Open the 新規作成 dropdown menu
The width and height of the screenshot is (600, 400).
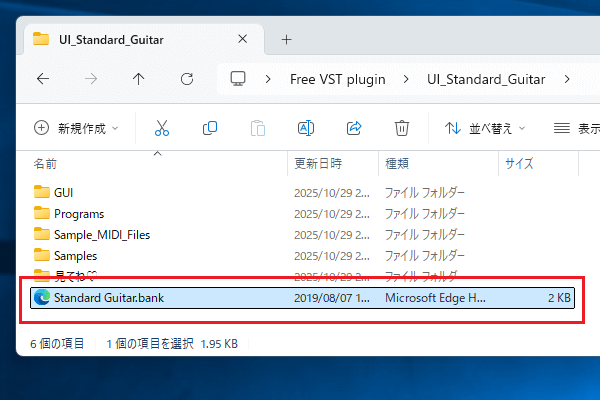(x=76, y=128)
